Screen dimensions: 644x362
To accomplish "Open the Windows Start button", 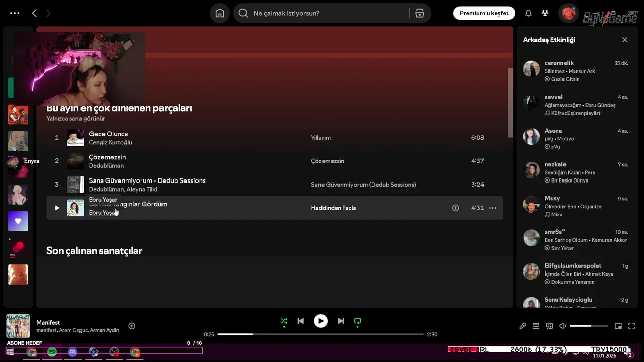I will coord(10,352).
